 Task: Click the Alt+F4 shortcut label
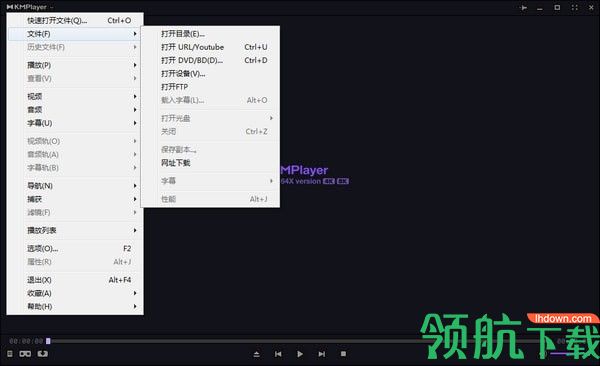pos(120,280)
